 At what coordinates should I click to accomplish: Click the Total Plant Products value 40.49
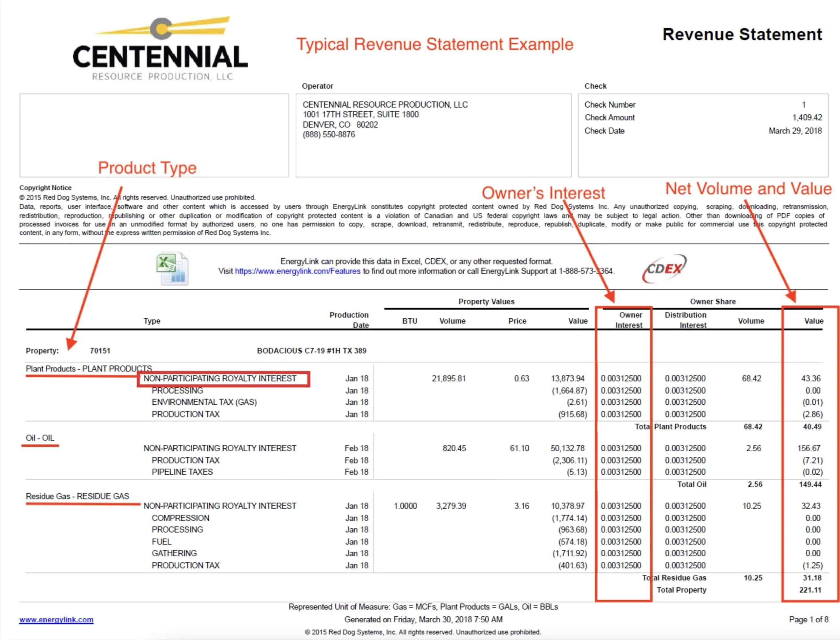(812, 427)
